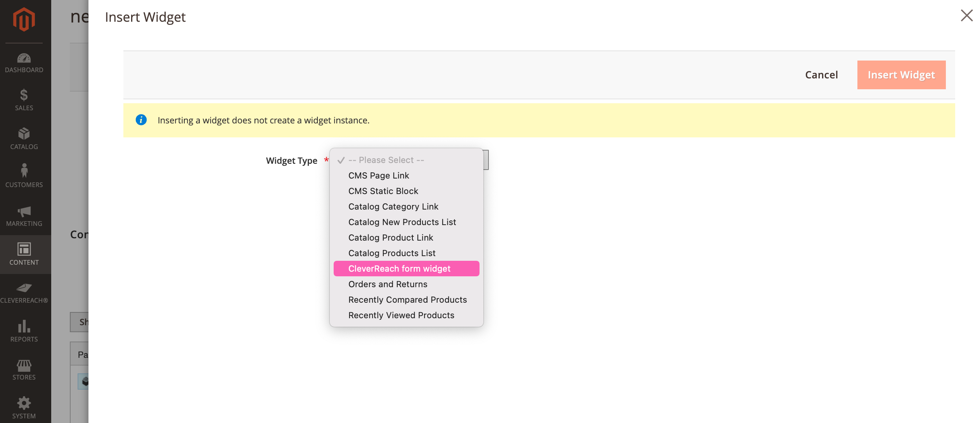Close the Insert Widget dialog
This screenshot has width=980, height=423.
[966, 16]
